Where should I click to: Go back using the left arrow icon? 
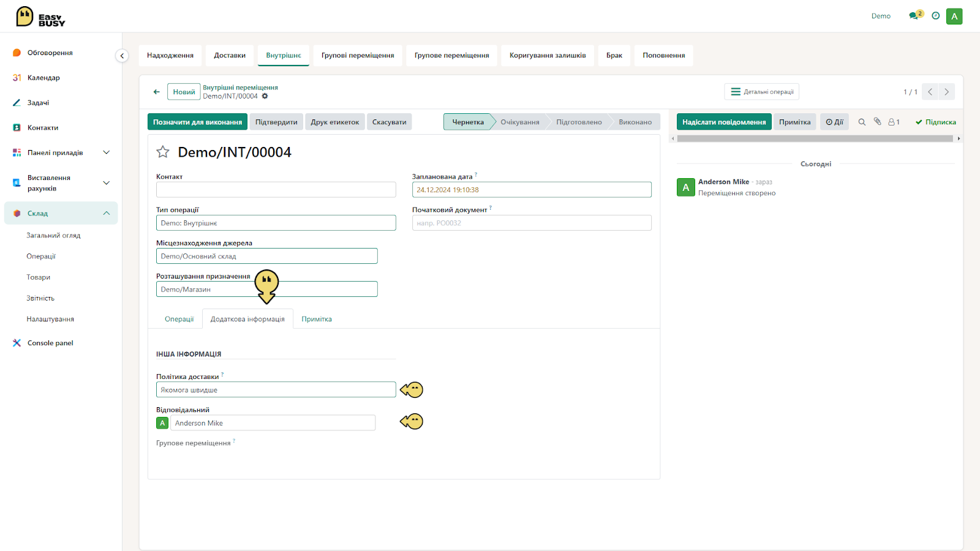coord(157,92)
